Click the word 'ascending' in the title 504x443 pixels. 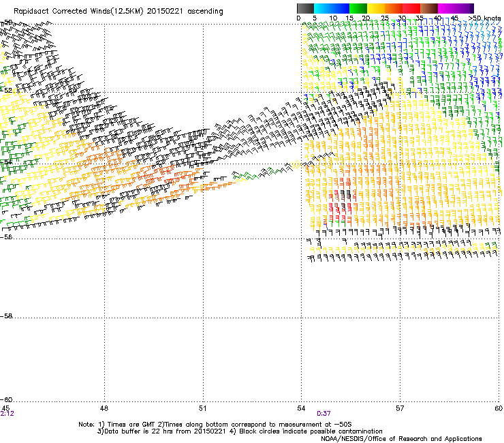click(x=205, y=12)
